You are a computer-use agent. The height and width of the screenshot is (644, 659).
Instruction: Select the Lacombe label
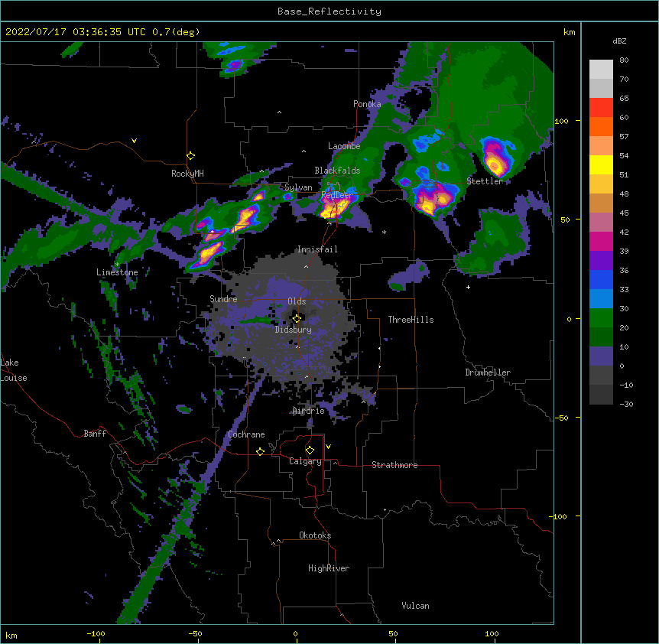click(344, 146)
